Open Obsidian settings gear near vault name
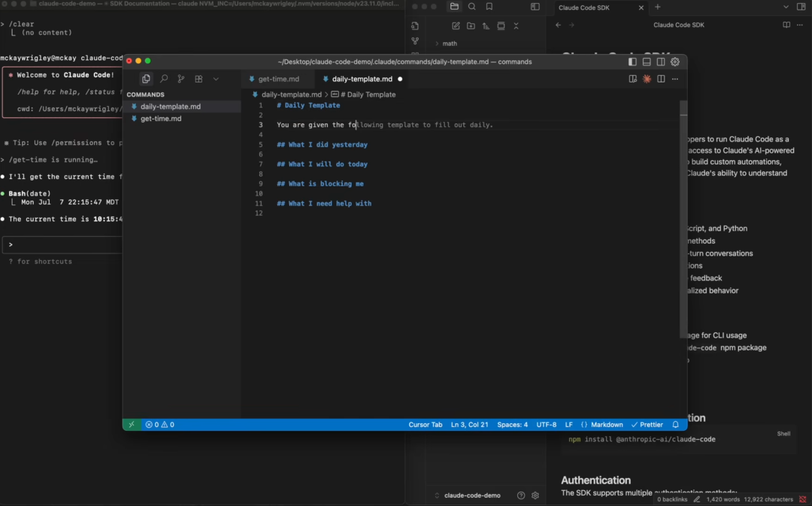This screenshot has width=812, height=506. (535, 495)
